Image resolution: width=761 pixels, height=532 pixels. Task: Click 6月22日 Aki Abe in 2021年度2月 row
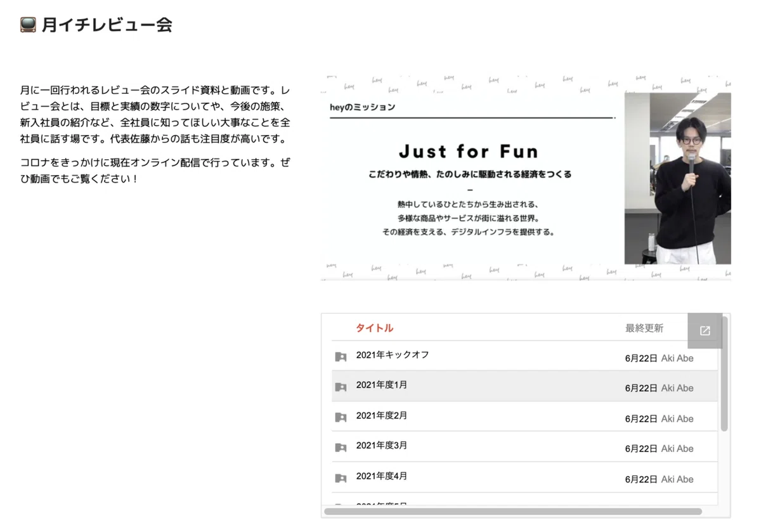660,418
